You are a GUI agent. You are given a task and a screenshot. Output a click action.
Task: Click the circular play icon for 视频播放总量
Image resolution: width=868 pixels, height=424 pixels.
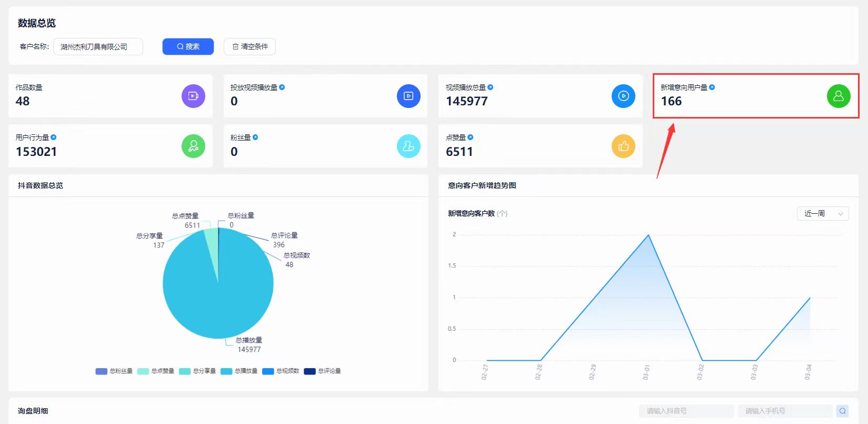coord(623,96)
